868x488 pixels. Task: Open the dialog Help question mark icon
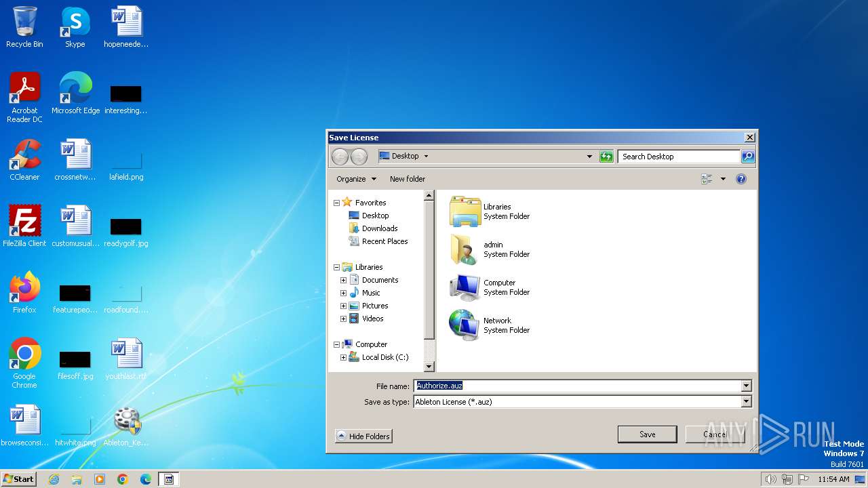tap(741, 179)
